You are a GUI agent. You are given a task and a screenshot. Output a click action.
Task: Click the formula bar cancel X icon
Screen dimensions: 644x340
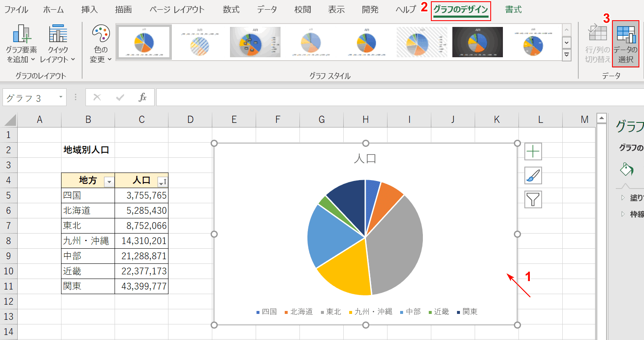97,98
